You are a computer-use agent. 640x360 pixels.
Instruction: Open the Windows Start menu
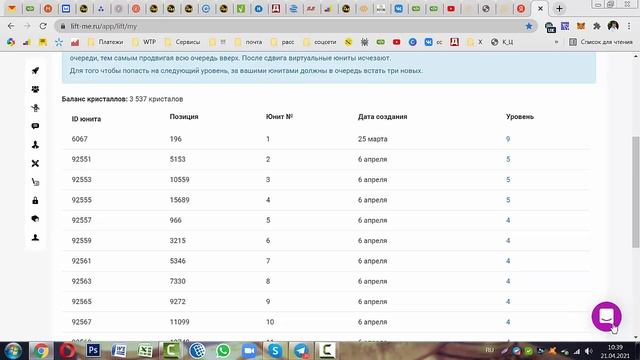tap(13, 351)
